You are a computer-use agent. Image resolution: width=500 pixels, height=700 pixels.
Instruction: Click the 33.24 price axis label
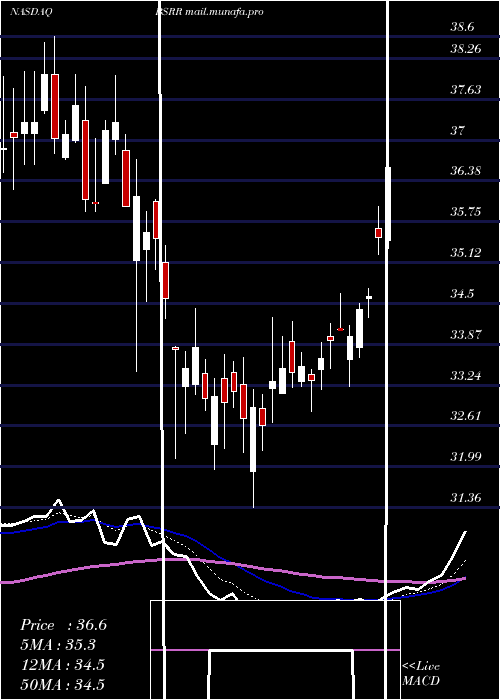(x=466, y=375)
